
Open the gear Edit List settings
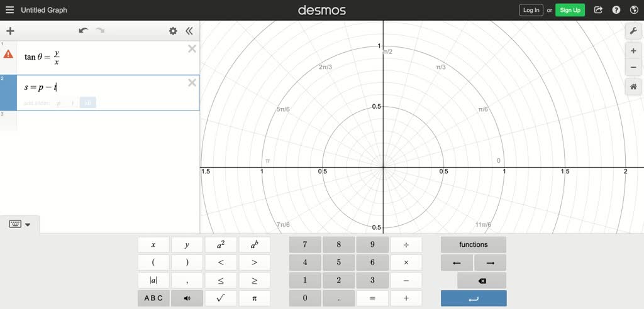[x=173, y=31]
